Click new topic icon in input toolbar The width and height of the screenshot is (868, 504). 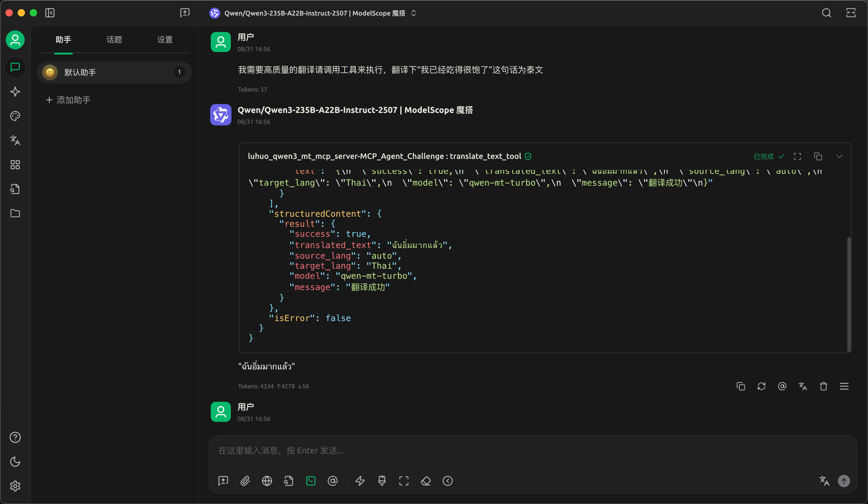click(x=223, y=481)
